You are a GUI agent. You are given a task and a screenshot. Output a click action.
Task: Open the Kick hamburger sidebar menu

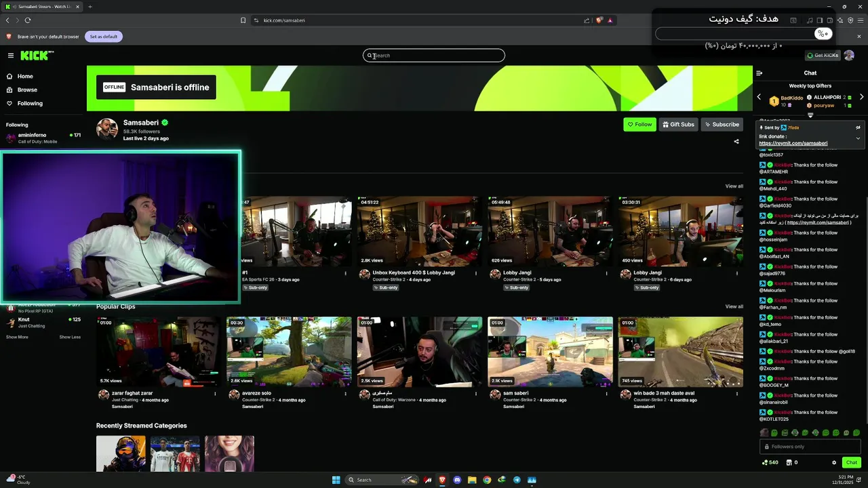pos(11,56)
